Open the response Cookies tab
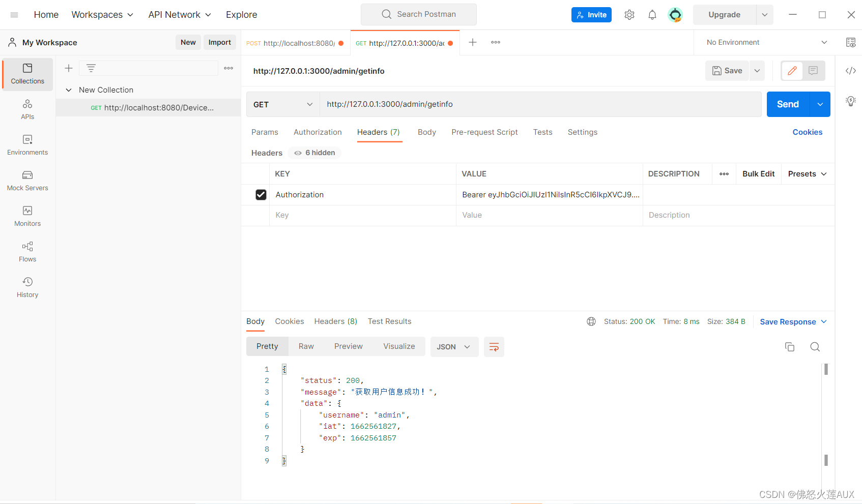The image size is (862, 504). pyautogui.click(x=290, y=321)
